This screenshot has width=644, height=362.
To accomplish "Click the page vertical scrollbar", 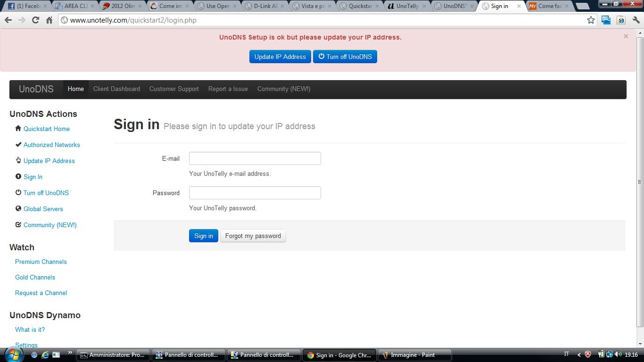I will (x=640, y=181).
